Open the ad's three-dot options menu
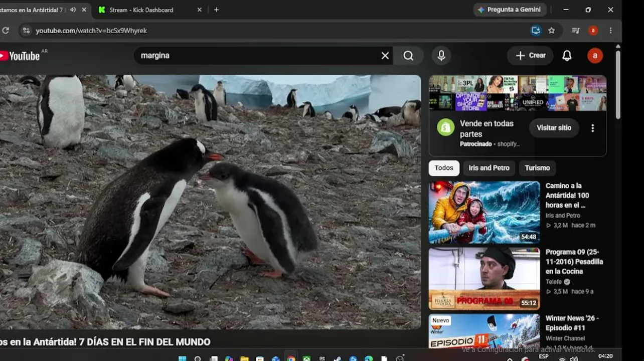644x361 pixels. (x=592, y=128)
